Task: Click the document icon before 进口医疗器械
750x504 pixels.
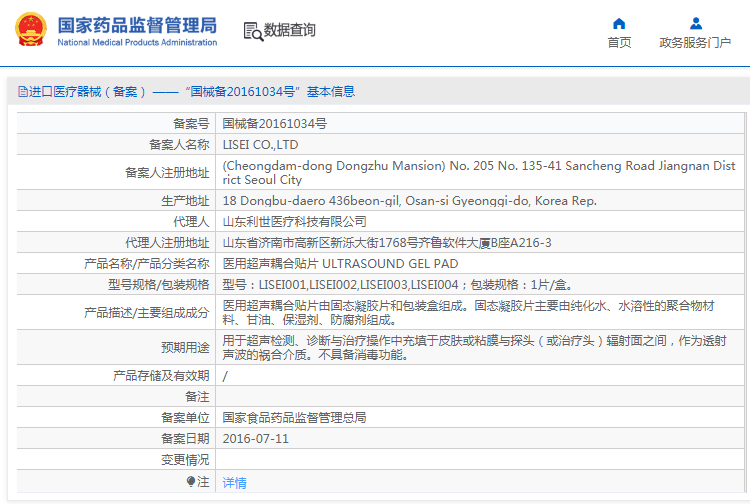Action: pos(22,91)
